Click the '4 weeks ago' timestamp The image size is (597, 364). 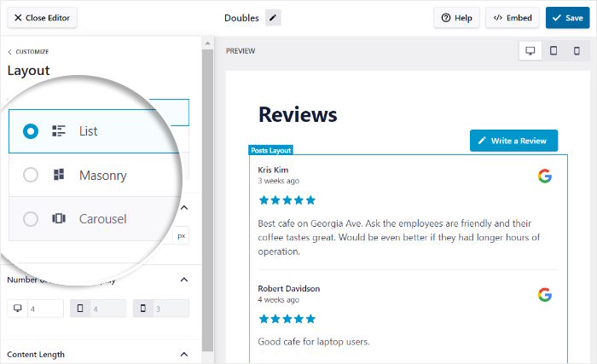tap(279, 300)
